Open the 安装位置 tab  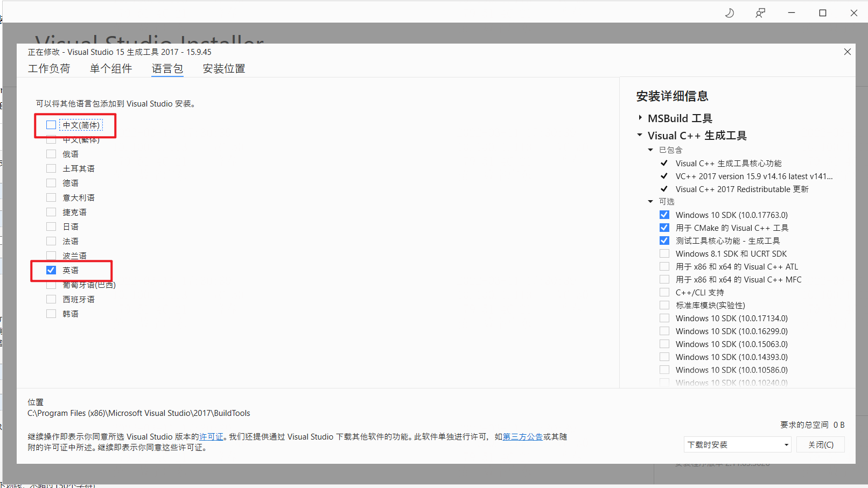[x=224, y=68]
